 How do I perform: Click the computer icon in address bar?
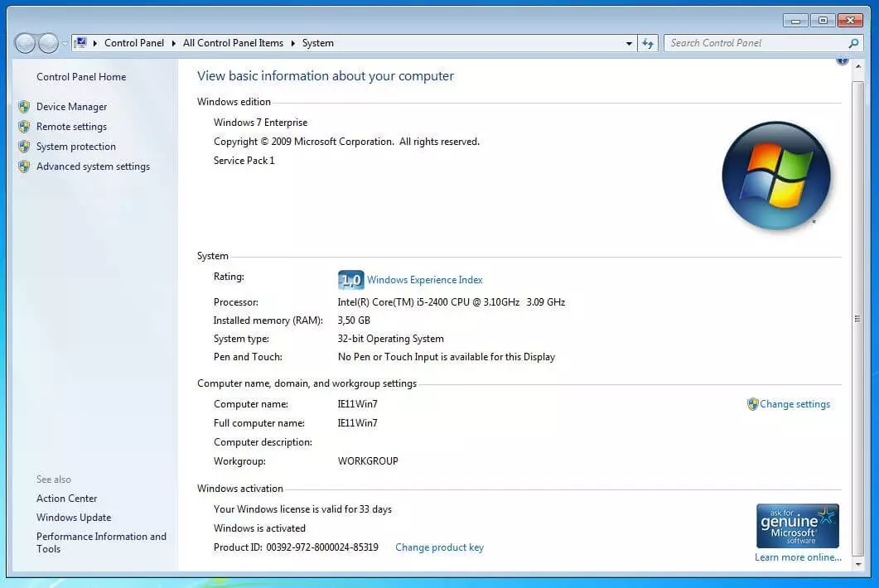click(80, 42)
